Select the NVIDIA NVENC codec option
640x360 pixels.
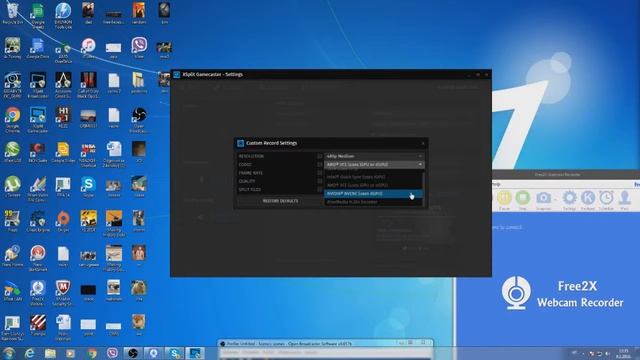(373, 193)
